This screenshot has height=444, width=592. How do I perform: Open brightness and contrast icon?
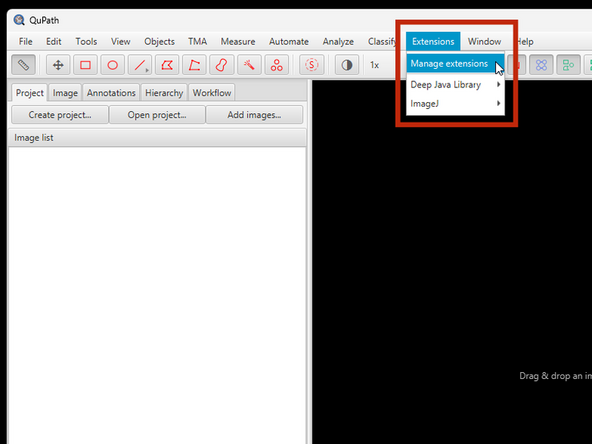(x=347, y=65)
